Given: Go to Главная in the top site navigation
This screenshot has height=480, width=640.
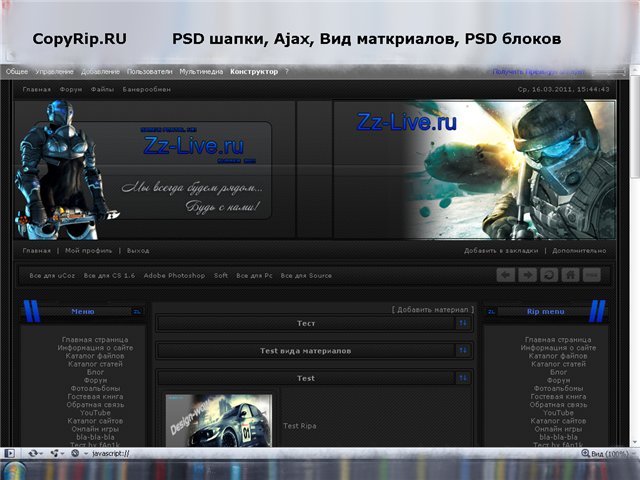Looking at the screenshot, I should [x=37, y=89].
